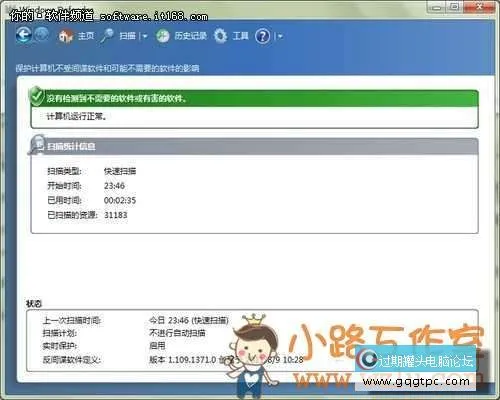Click the scan statistics magnifier icon
The height and width of the screenshot is (400, 500).
click(x=36, y=144)
